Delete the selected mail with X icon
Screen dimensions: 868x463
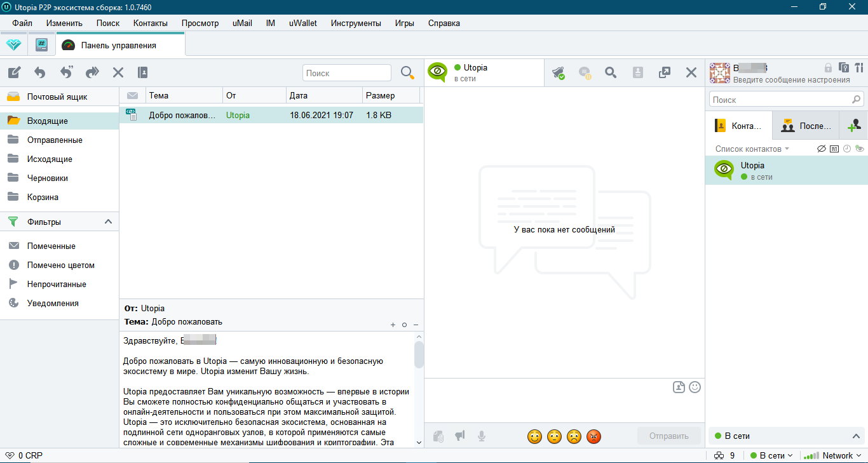(118, 72)
